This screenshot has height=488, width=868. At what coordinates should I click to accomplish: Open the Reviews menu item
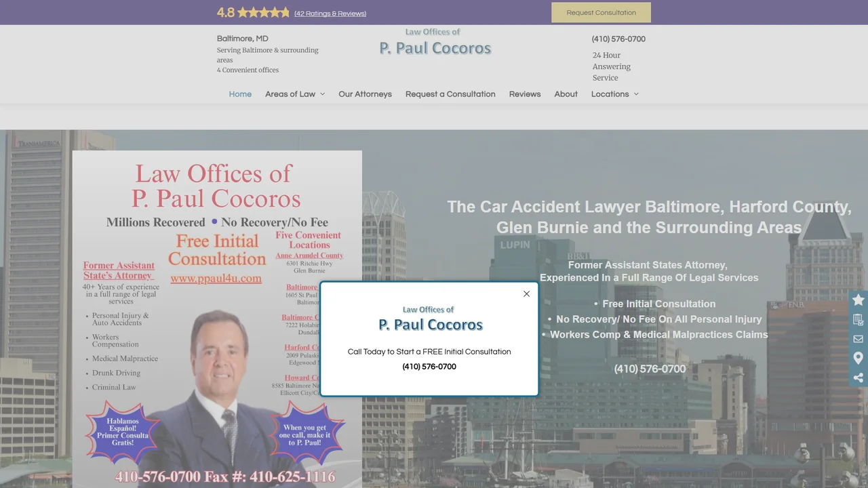(525, 94)
